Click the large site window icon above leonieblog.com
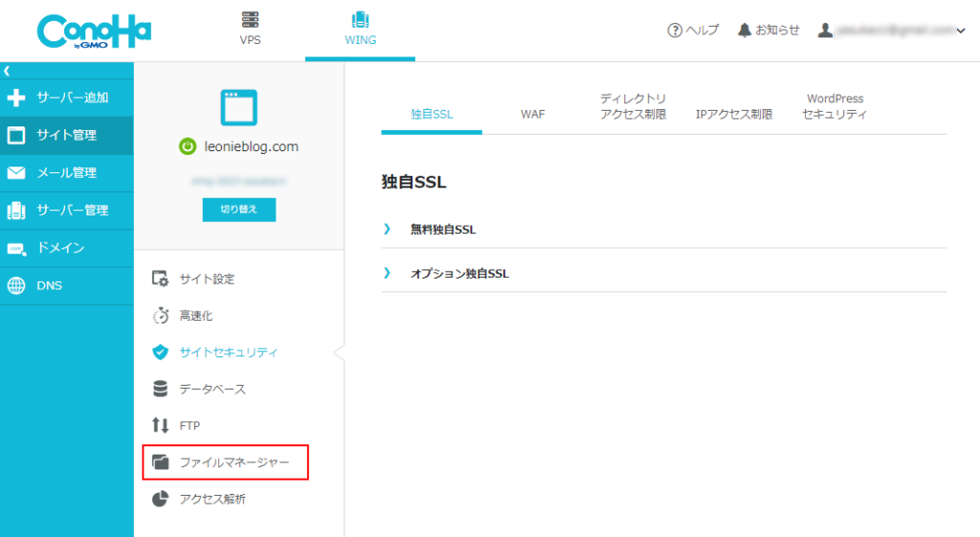 (x=238, y=107)
